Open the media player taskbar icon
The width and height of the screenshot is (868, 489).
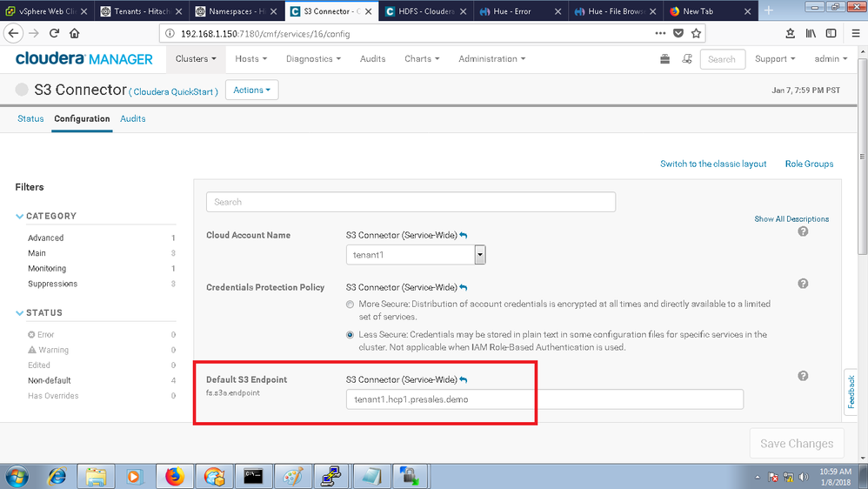[x=134, y=476]
